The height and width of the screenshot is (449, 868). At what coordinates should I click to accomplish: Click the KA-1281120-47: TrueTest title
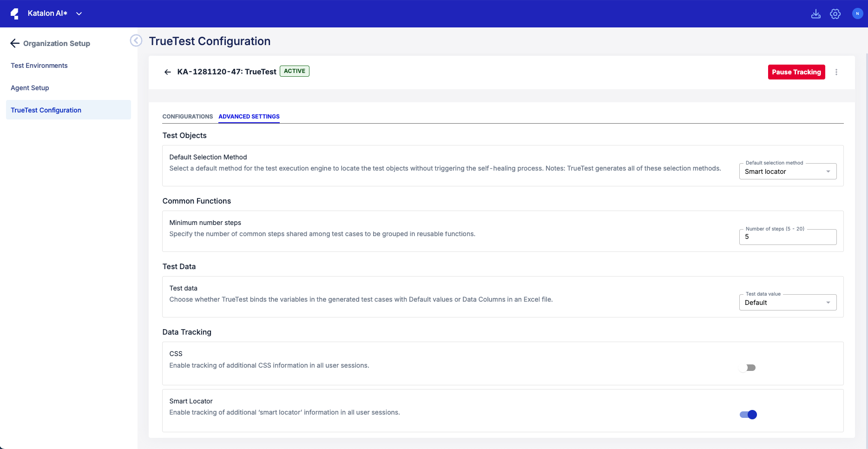pyautogui.click(x=227, y=72)
